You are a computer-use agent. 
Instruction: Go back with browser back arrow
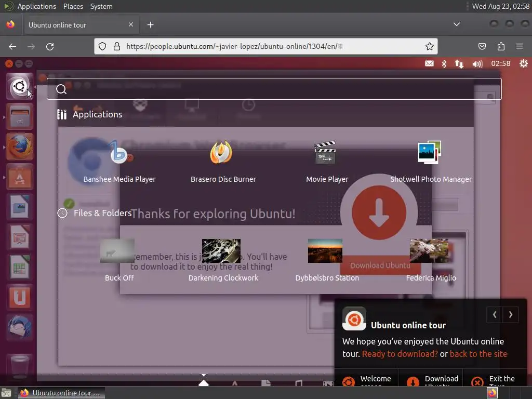tap(12, 46)
